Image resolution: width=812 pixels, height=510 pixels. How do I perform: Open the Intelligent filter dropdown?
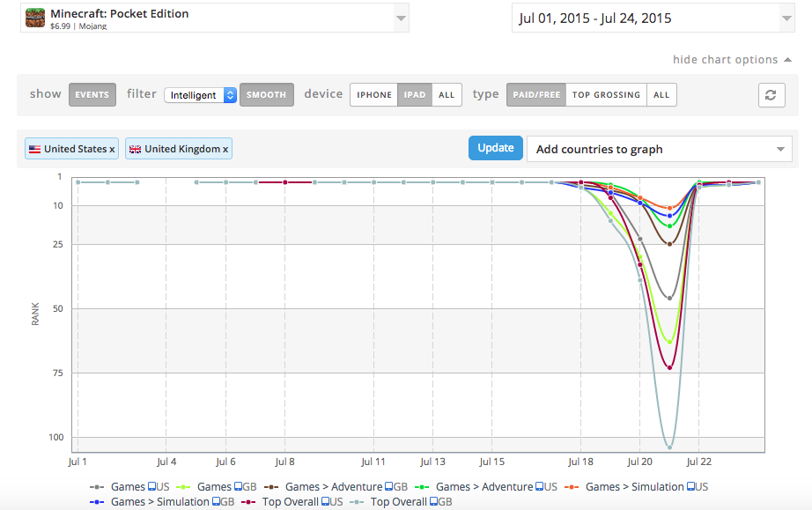pyautogui.click(x=200, y=95)
